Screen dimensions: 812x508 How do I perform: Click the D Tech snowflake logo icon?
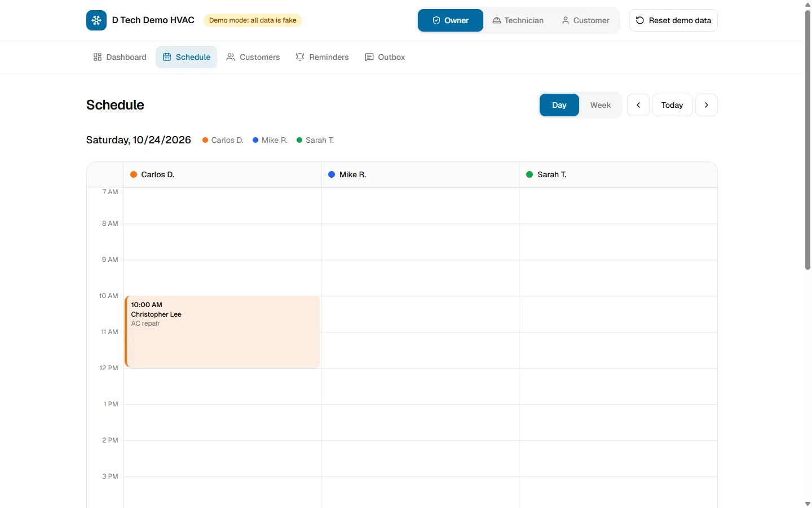(x=96, y=20)
